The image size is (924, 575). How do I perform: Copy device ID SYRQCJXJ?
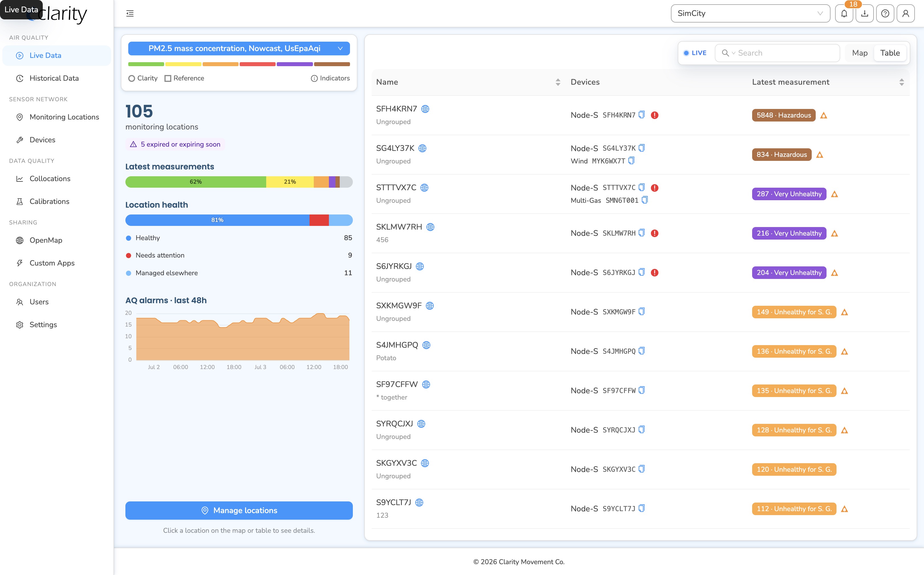click(642, 430)
